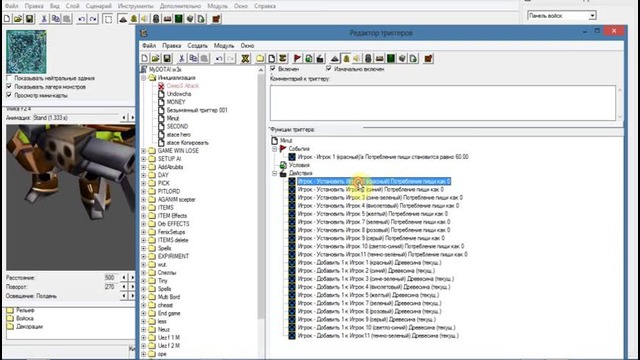Save map from main World Editor toolbar
640x360 pixels.
(x=29, y=19)
